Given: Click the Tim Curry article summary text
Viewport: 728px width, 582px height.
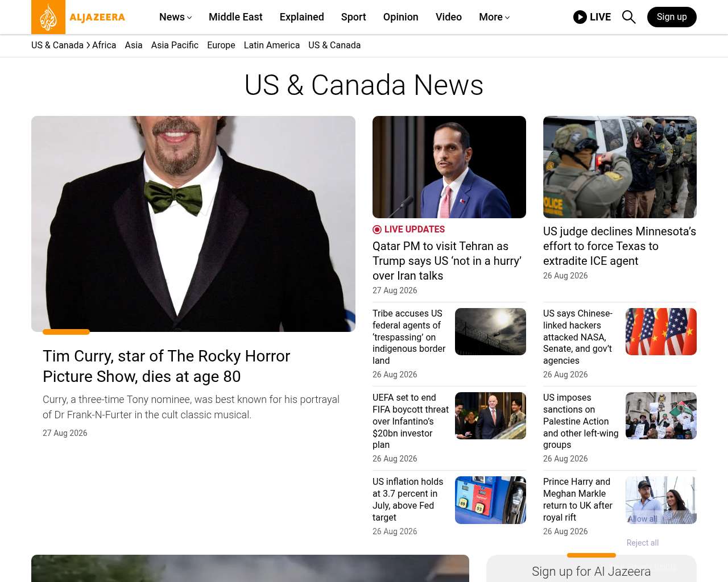Looking at the screenshot, I should click(x=191, y=407).
